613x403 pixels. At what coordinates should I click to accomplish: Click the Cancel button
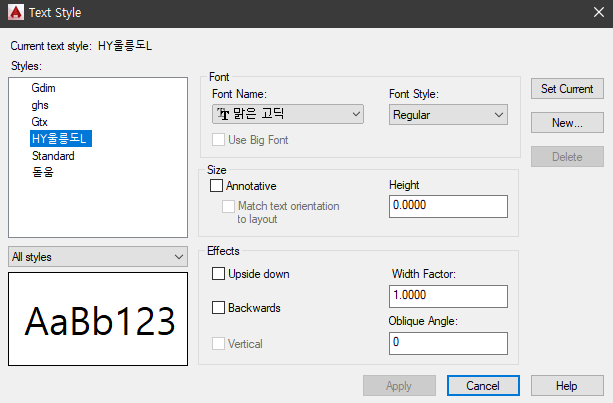tap(483, 386)
